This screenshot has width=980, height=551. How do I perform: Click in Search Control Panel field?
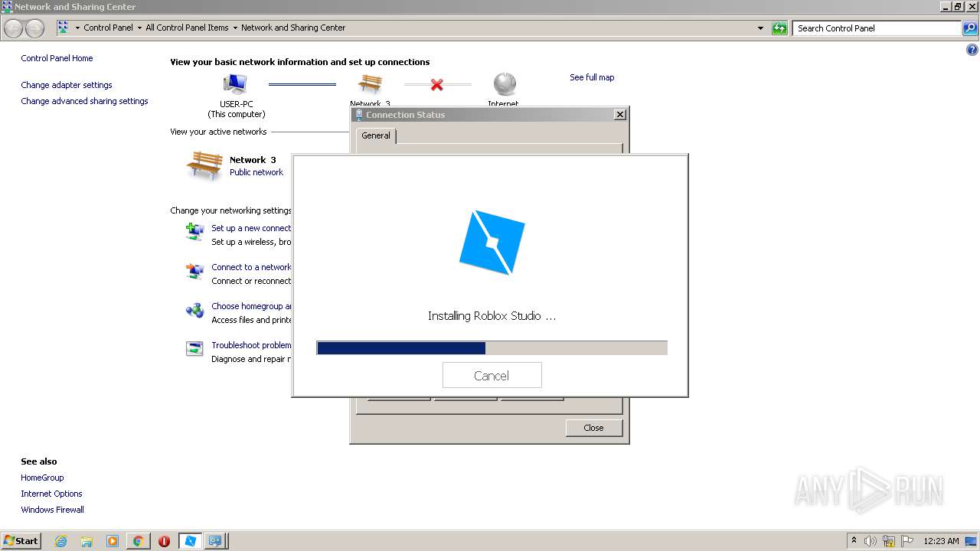click(877, 28)
